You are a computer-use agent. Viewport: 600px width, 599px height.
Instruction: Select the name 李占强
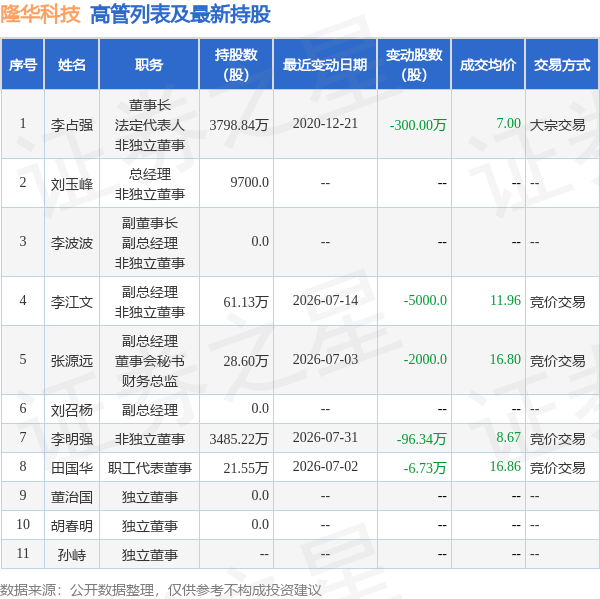point(72,125)
